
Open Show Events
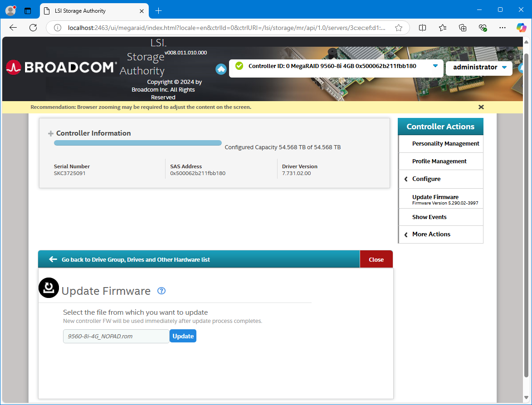click(x=441, y=217)
